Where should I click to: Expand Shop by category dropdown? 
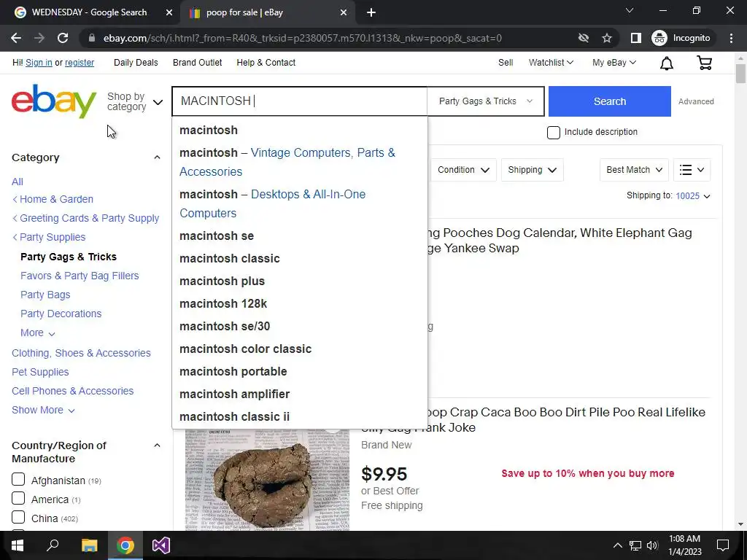pyautogui.click(x=135, y=101)
